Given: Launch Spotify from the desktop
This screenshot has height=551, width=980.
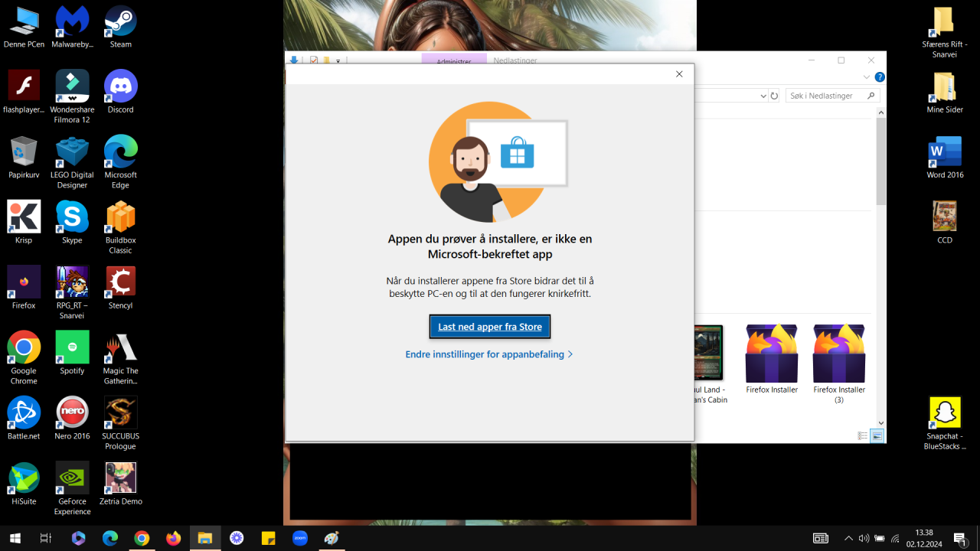Looking at the screenshot, I should pos(72,354).
